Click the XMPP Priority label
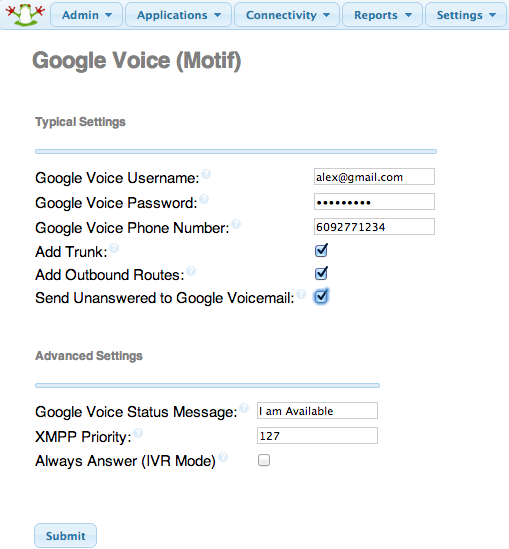Viewport: 509px width, 549px height. coord(83,437)
